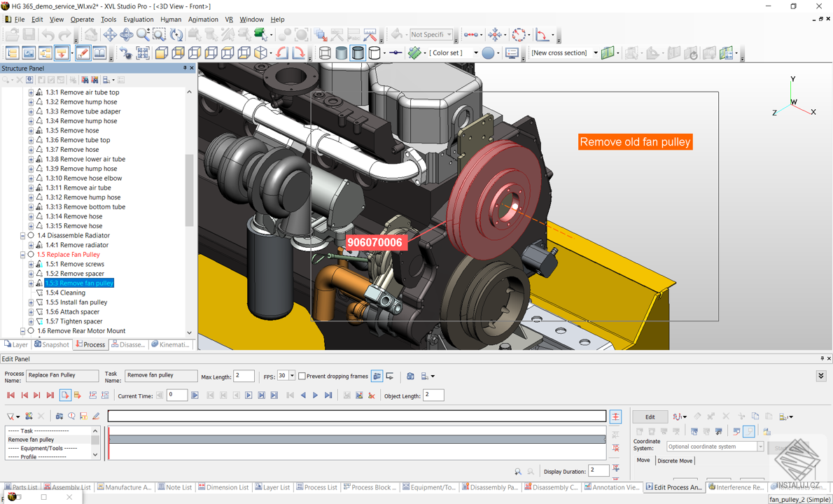833x504 pixels.
Task: Click the Pan tool icon
Action: coord(110,34)
